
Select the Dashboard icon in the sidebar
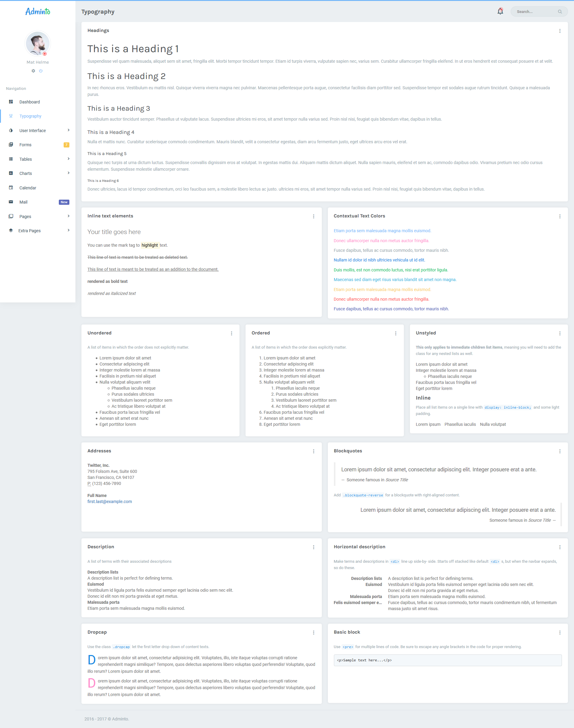pyautogui.click(x=11, y=101)
